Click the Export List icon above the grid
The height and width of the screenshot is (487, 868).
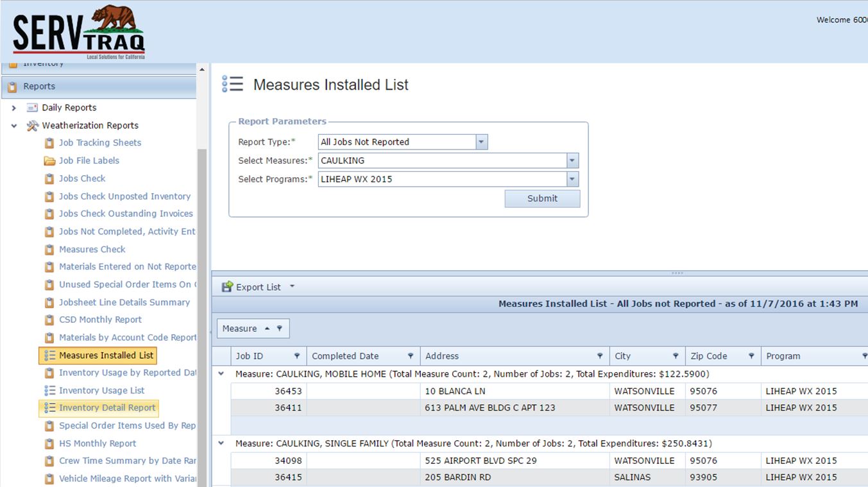227,287
